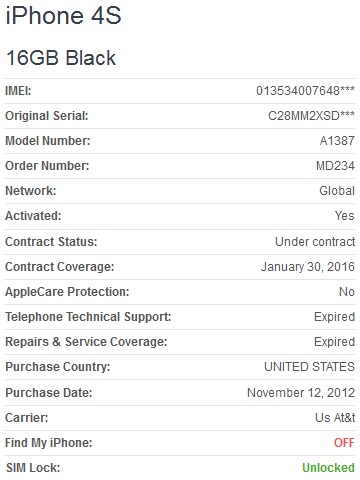Select purchase date November 12, 2012
Image resolution: width=360 pixels, height=480 pixels.
pyautogui.click(x=301, y=393)
